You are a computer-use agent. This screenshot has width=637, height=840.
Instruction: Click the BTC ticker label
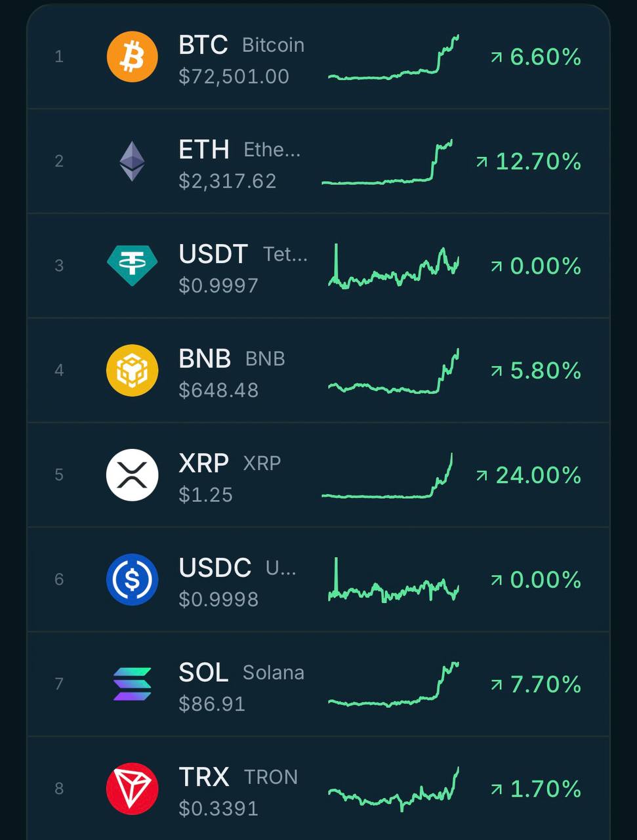tap(203, 45)
